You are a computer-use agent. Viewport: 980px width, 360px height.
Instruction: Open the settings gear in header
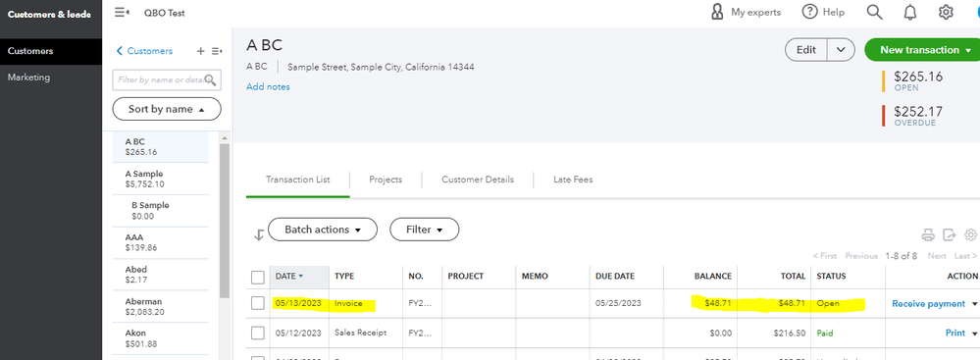[946, 12]
